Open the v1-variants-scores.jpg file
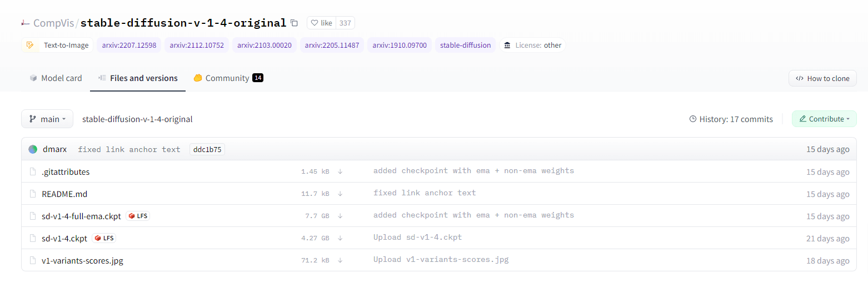Viewport: 868px width, 283px height. point(82,260)
